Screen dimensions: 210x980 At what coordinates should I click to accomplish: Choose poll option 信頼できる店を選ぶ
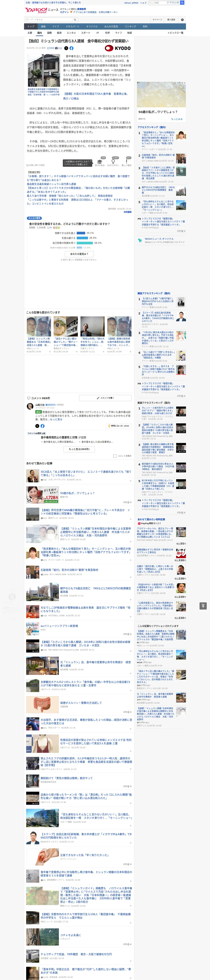point(65,233)
